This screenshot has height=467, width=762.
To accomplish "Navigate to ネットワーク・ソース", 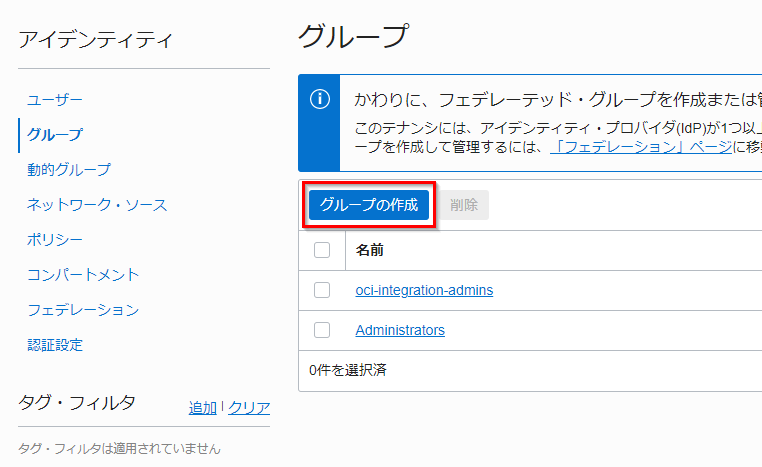I will point(97,205).
